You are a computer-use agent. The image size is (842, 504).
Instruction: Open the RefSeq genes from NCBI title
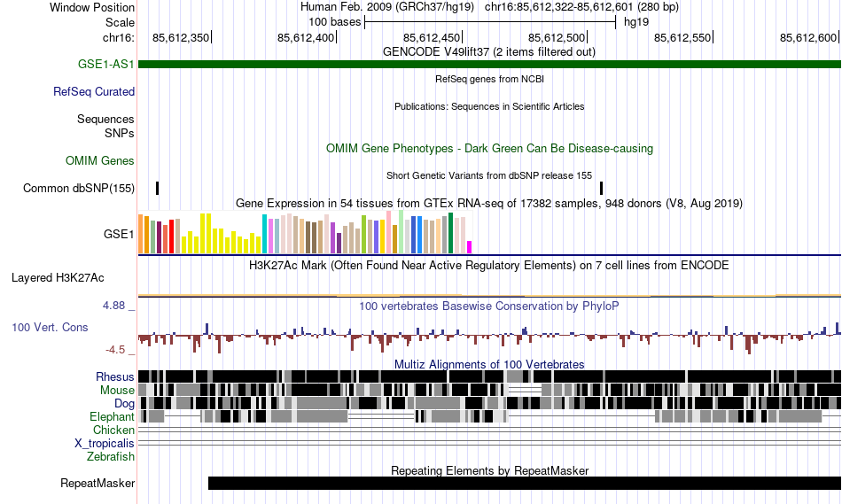(490, 79)
